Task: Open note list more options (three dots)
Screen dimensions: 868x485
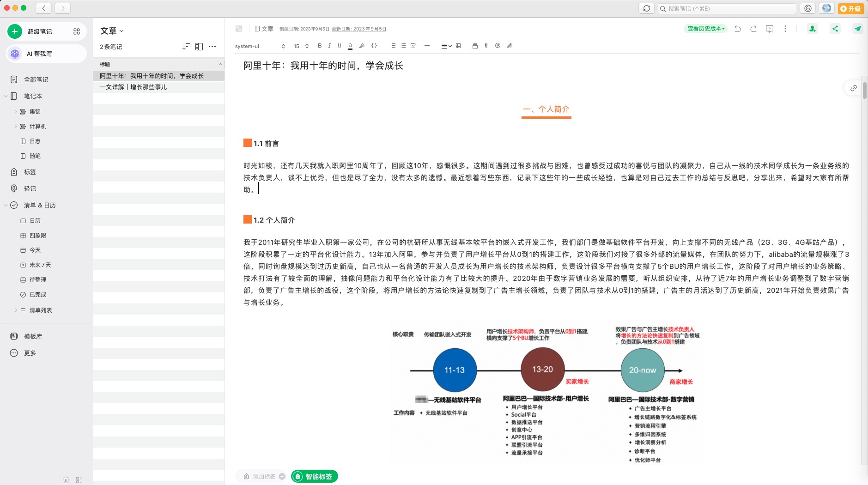Action: click(212, 46)
